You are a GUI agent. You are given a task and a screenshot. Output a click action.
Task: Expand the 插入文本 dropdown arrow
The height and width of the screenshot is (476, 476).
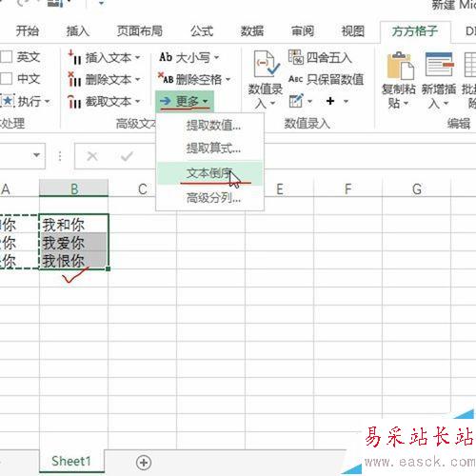(x=137, y=58)
